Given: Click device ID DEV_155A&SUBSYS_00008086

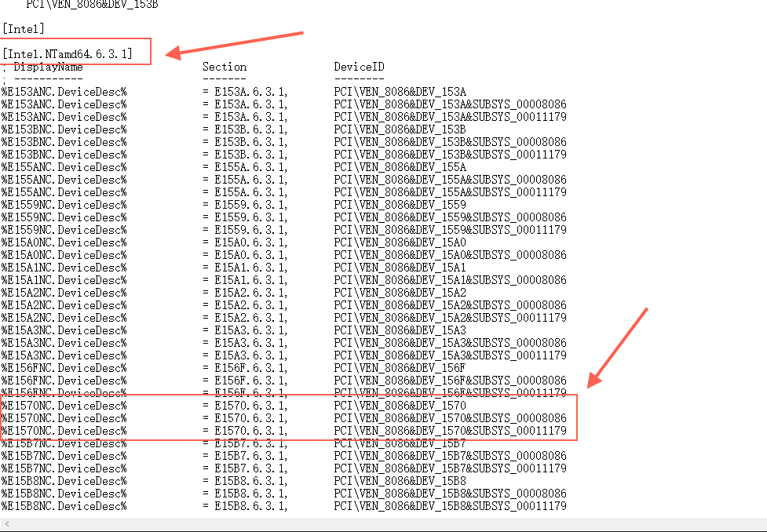Looking at the screenshot, I should tap(450, 180).
